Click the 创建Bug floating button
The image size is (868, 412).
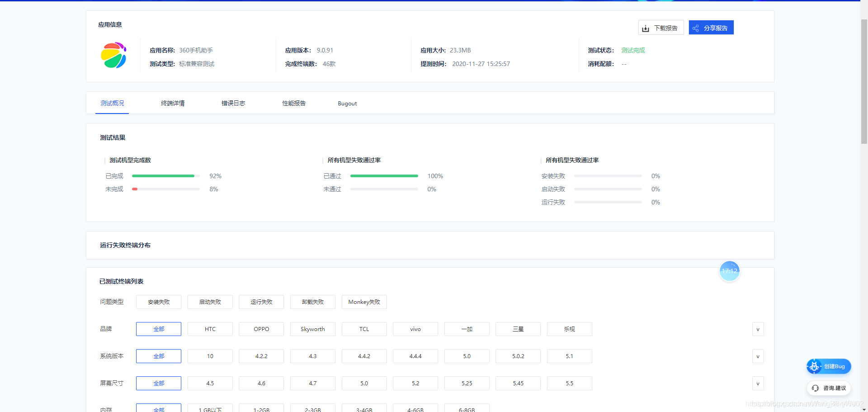pyautogui.click(x=829, y=366)
